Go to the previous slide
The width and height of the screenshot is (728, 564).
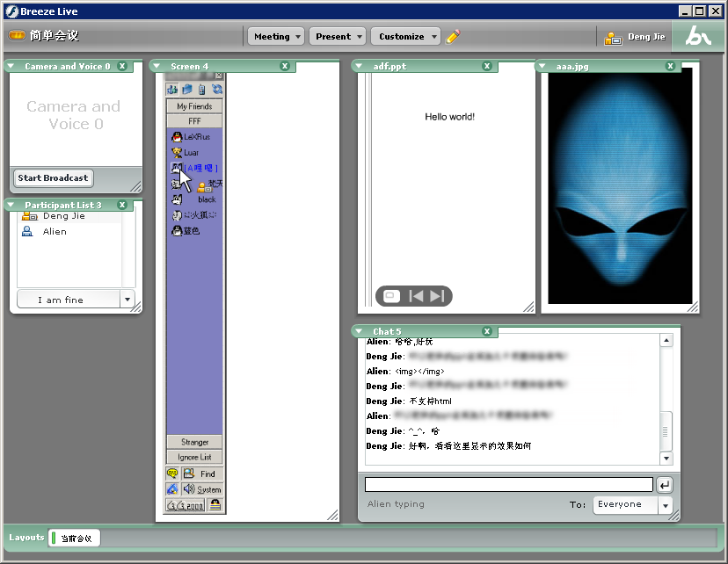pos(416,296)
